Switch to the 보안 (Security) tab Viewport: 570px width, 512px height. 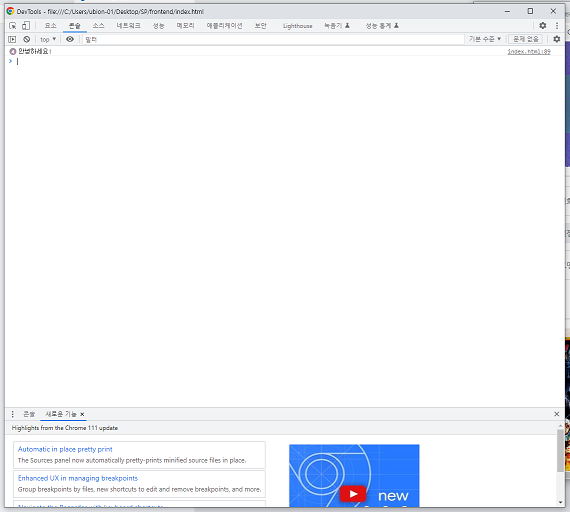click(260, 26)
